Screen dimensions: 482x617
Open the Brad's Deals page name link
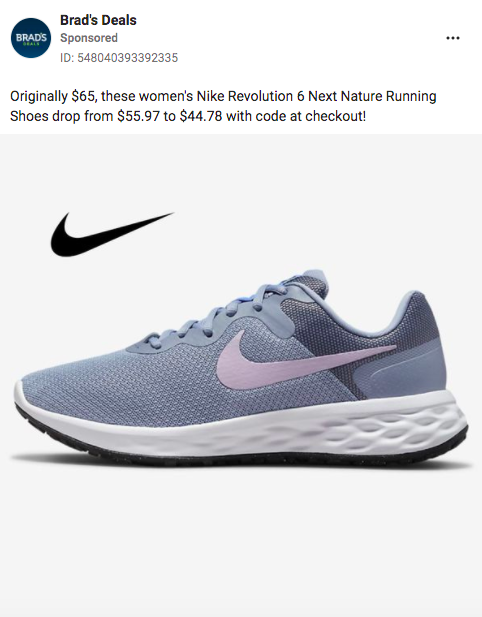tap(98, 20)
